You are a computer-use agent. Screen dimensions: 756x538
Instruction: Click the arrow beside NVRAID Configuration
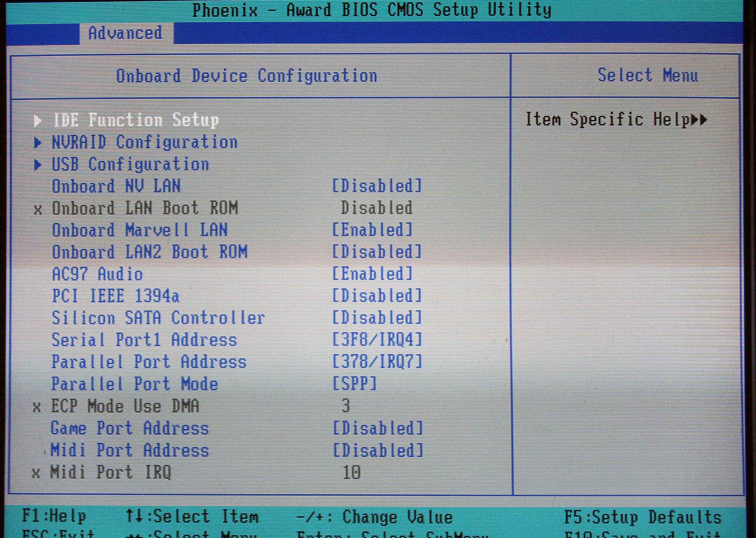point(38,143)
